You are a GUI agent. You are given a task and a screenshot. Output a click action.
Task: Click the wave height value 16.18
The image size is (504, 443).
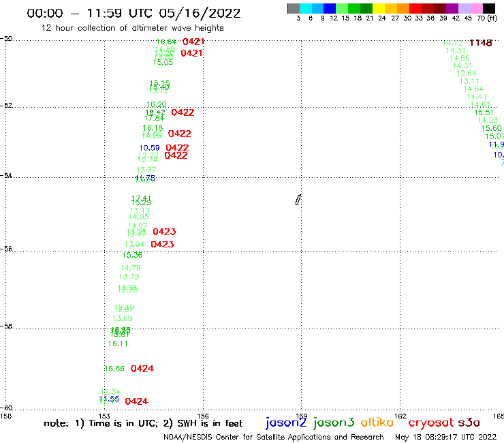click(153, 128)
